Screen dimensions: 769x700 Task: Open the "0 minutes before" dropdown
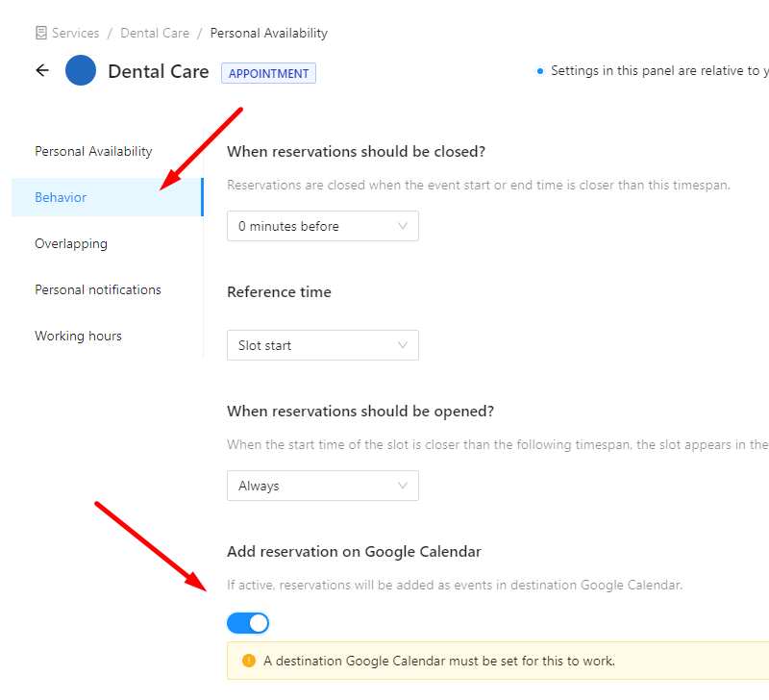tap(322, 226)
